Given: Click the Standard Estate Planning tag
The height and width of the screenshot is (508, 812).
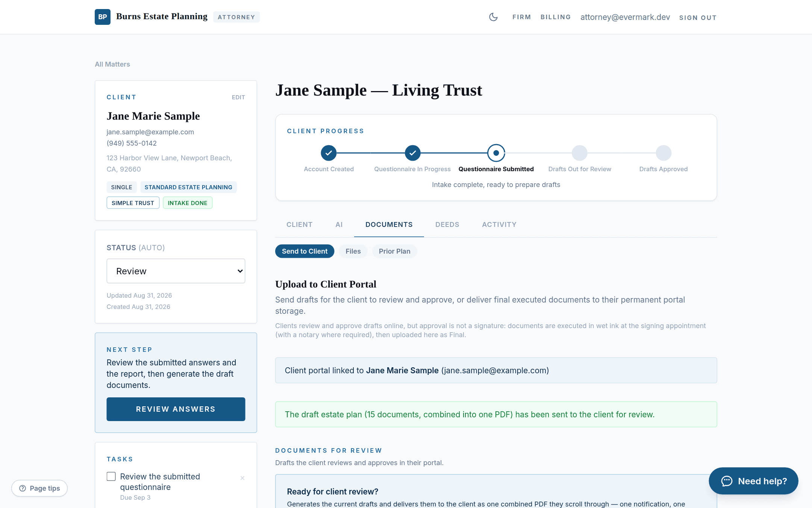Looking at the screenshot, I should coord(188,187).
